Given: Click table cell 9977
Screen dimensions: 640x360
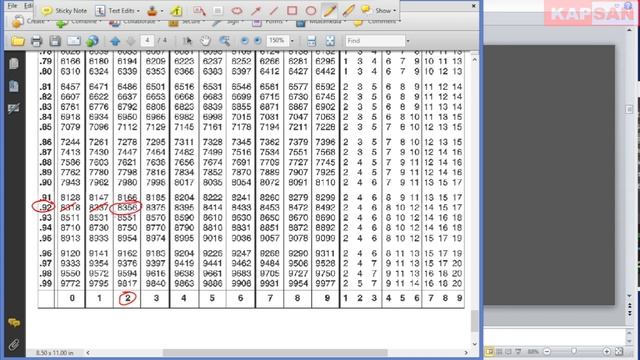Looking at the screenshot, I should click(325, 283).
